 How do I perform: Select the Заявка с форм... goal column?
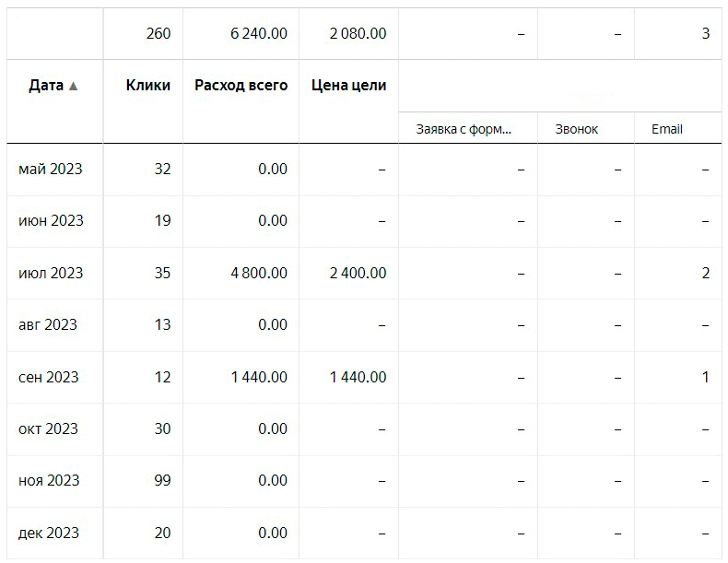tap(464, 129)
